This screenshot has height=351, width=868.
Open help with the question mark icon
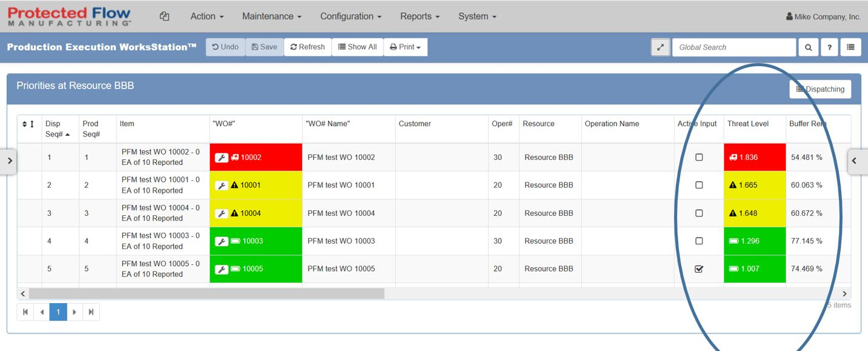tap(829, 47)
